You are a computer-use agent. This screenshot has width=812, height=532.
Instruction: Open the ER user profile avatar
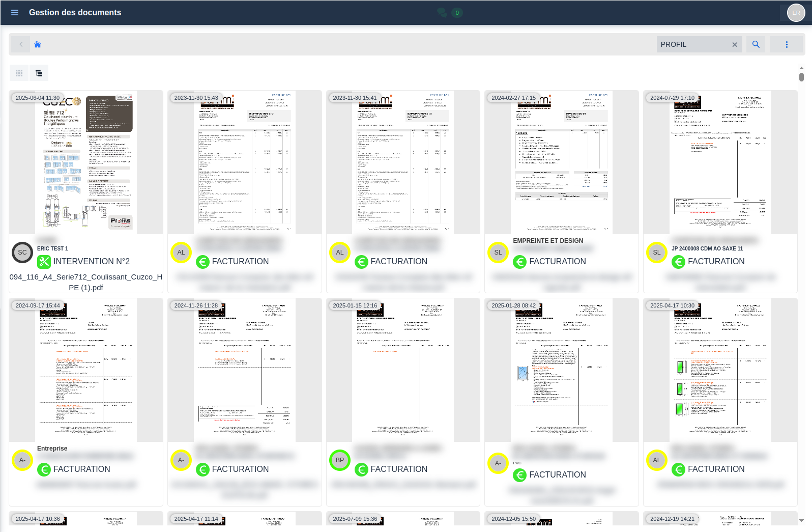(x=796, y=13)
